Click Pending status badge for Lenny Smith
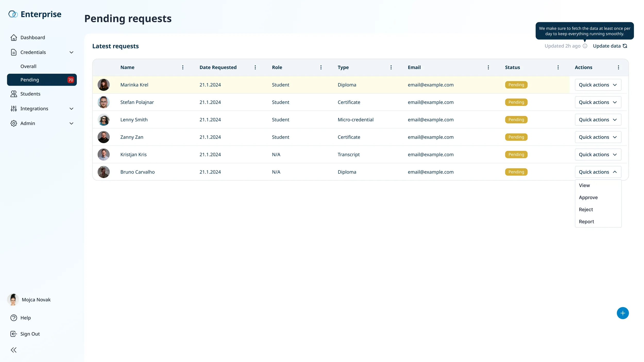Screen dimensions: 644x362 (x=516, y=120)
